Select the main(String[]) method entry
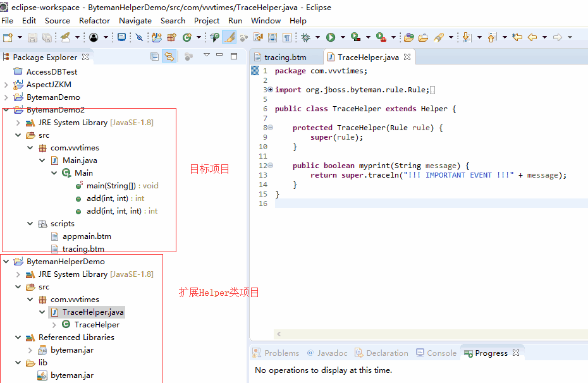The width and height of the screenshot is (588, 383). 122,186
